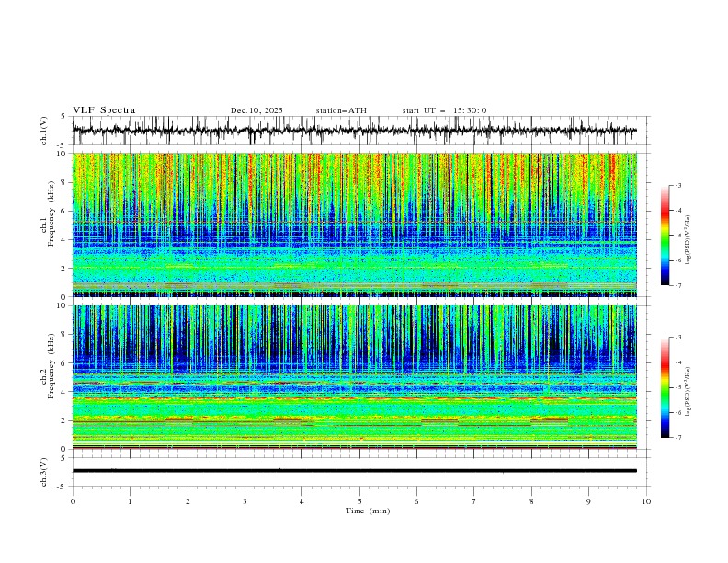Click the "-7" label on upper color bar
The width and height of the screenshot is (728, 563).
pos(677,285)
